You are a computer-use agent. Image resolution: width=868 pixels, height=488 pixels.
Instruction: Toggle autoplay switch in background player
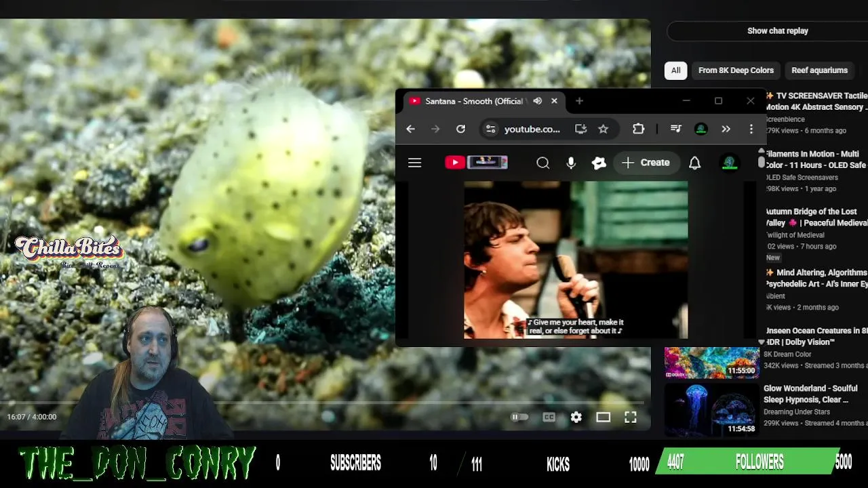pyautogui.click(x=519, y=418)
